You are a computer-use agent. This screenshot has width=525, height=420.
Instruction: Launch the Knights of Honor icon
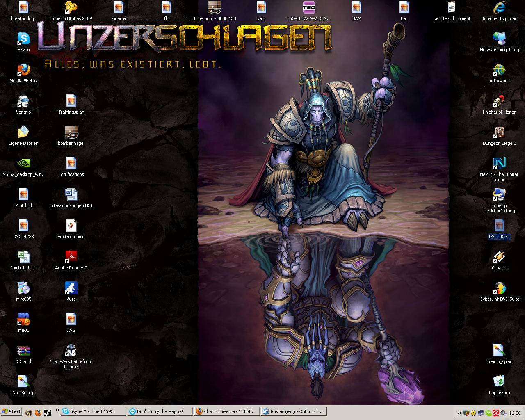pos(499,102)
